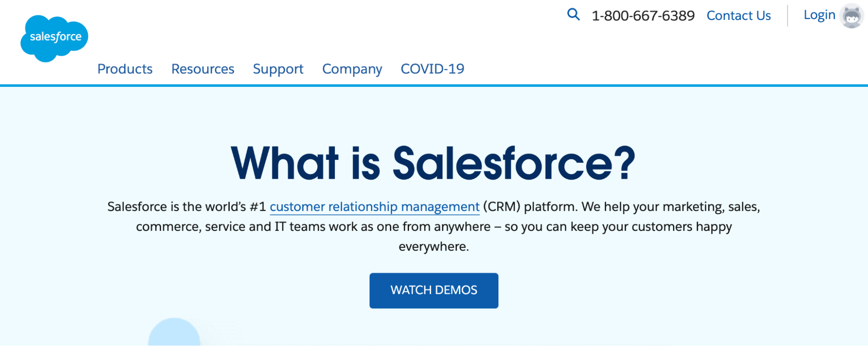The width and height of the screenshot is (868, 346).
Task: Click the "What is Salesforce?" heading
Action: coord(433,163)
